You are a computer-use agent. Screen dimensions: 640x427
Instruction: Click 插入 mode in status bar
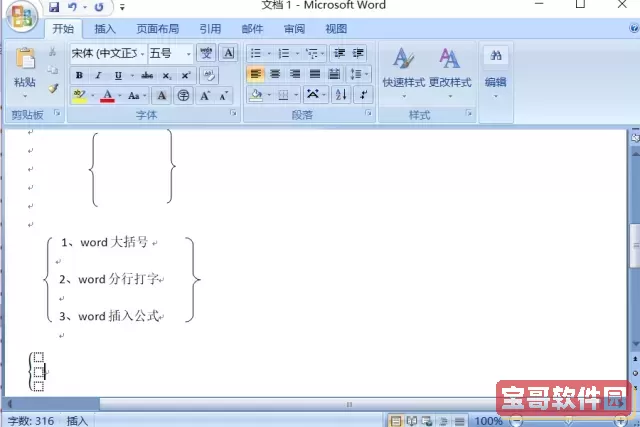[x=77, y=421]
